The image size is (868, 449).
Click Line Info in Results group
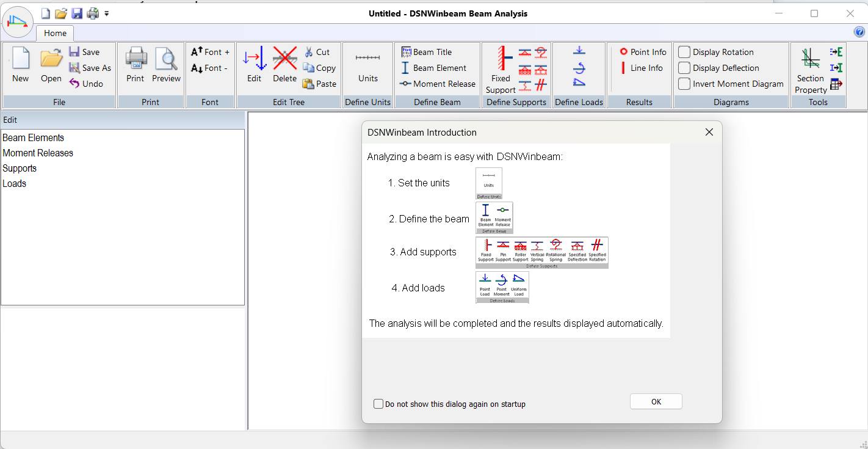[641, 68]
